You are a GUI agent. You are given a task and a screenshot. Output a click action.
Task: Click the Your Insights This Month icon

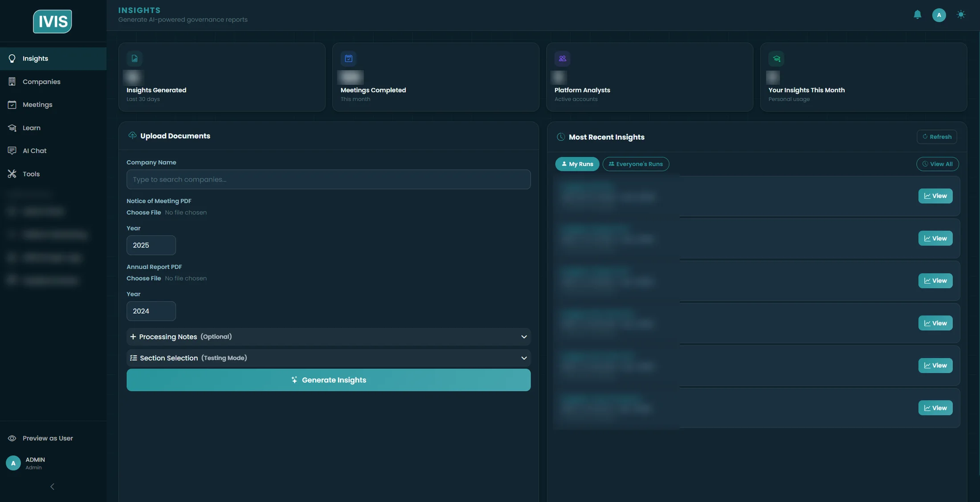pos(776,59)
